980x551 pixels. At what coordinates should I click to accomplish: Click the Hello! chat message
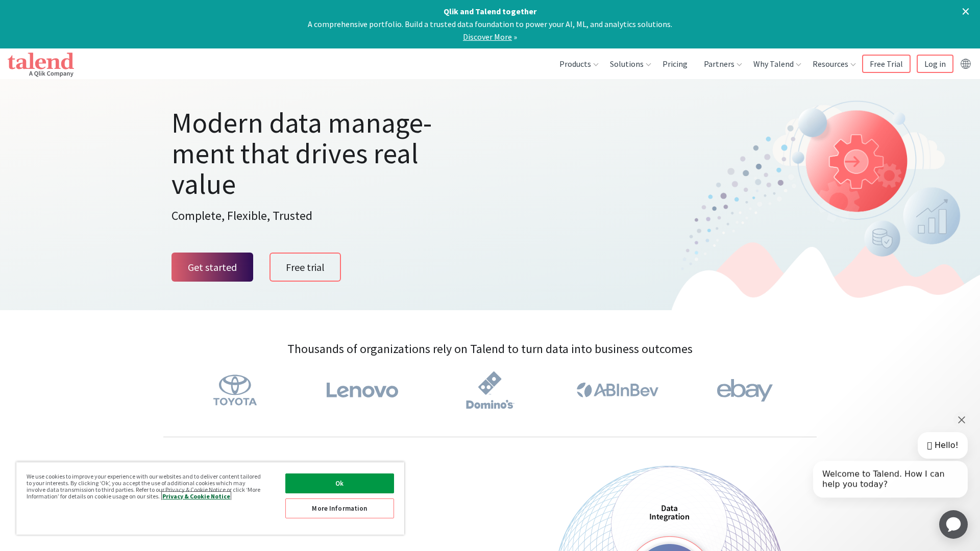click(942, 445)
